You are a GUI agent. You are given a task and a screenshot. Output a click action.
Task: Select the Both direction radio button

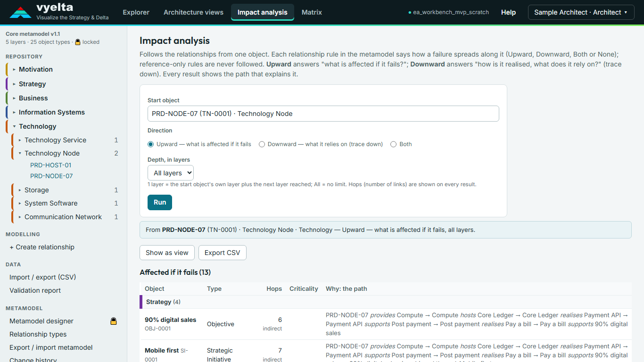point(393,144)
